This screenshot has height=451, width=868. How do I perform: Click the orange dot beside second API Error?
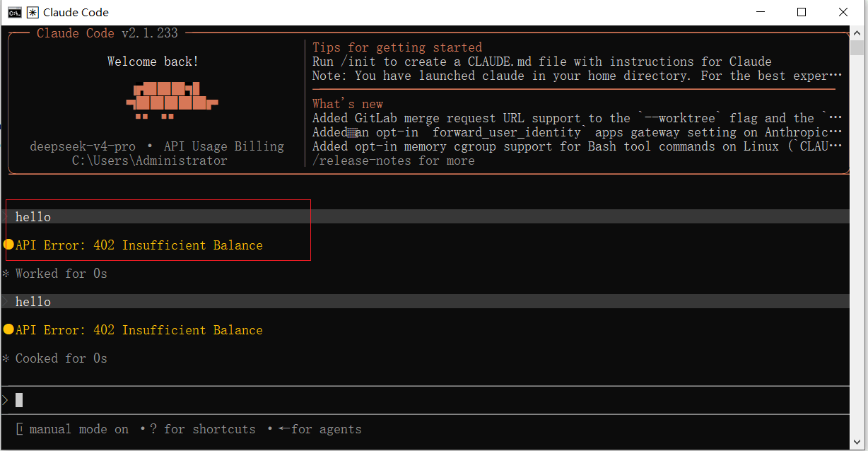pos(8,329)
